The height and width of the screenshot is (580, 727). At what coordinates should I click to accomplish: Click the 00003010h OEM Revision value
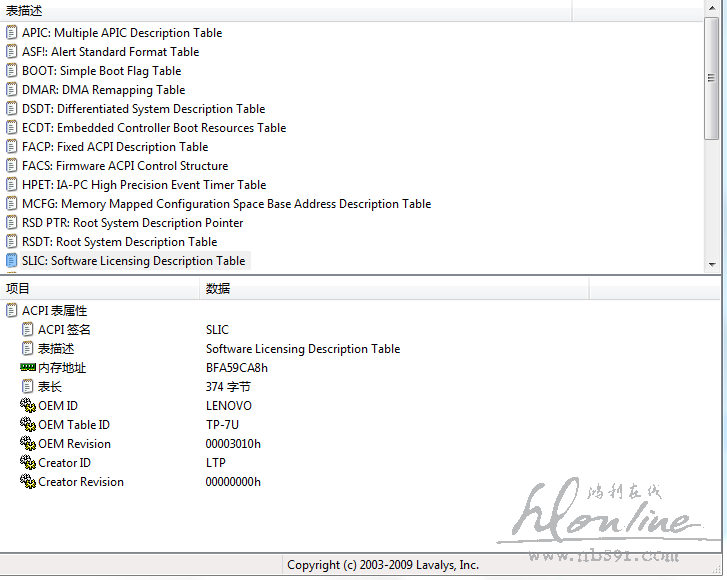[233, 444]
